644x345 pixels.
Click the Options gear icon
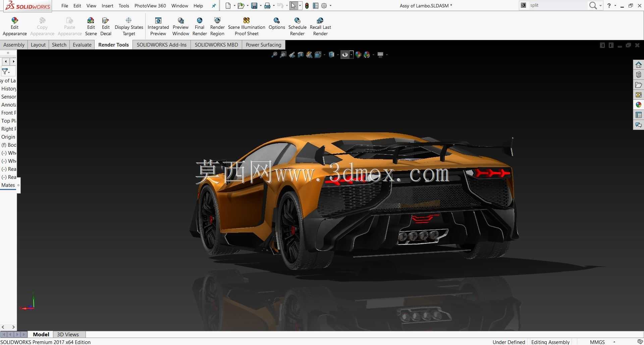pyautogui.click(x=324, y=6)
